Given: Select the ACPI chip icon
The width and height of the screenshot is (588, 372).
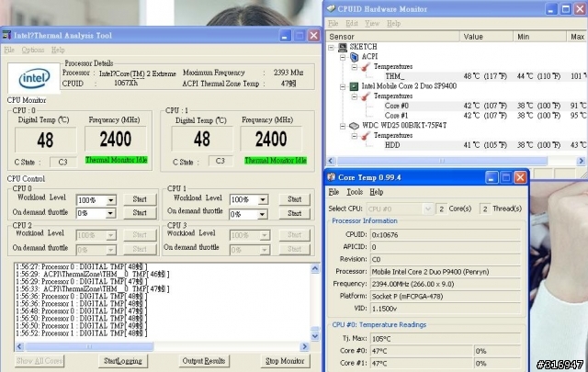Looking at the screenshot, I should (x=355, y=57).
